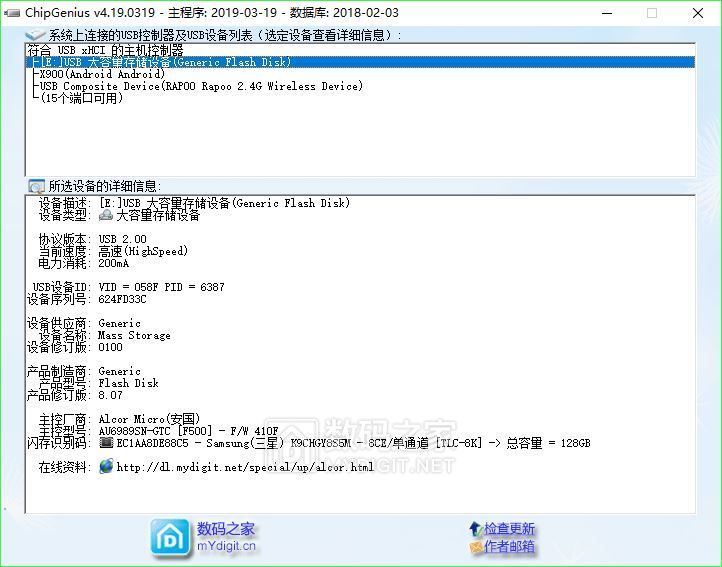Click the storage device icon next to 大容量存储设备
Viewport: 722px width, 567px height.
106,215
